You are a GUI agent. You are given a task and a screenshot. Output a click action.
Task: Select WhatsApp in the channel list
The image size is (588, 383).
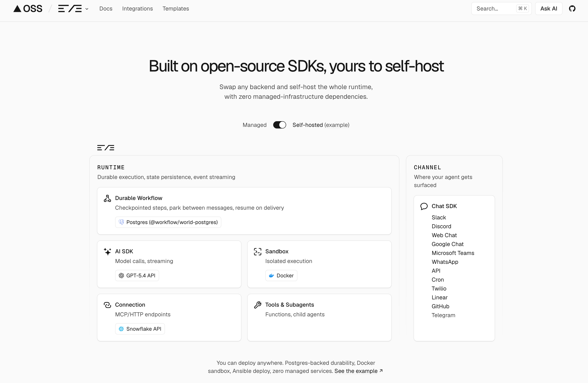point(445,262)
